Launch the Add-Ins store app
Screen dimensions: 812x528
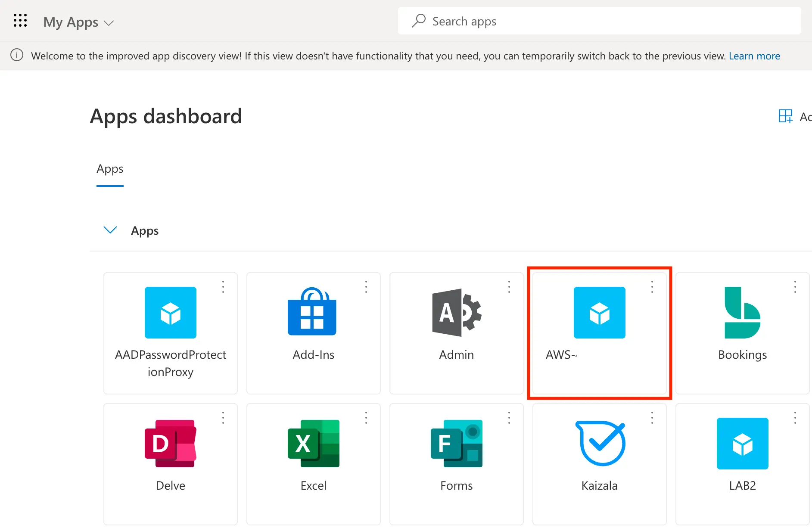[x=312, y=312]
